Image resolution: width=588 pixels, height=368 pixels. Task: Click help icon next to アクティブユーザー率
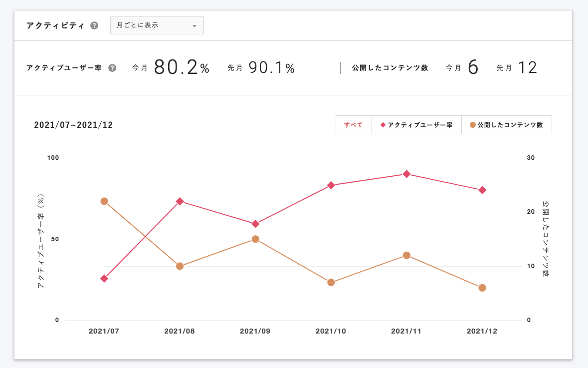tap(112, 68)
